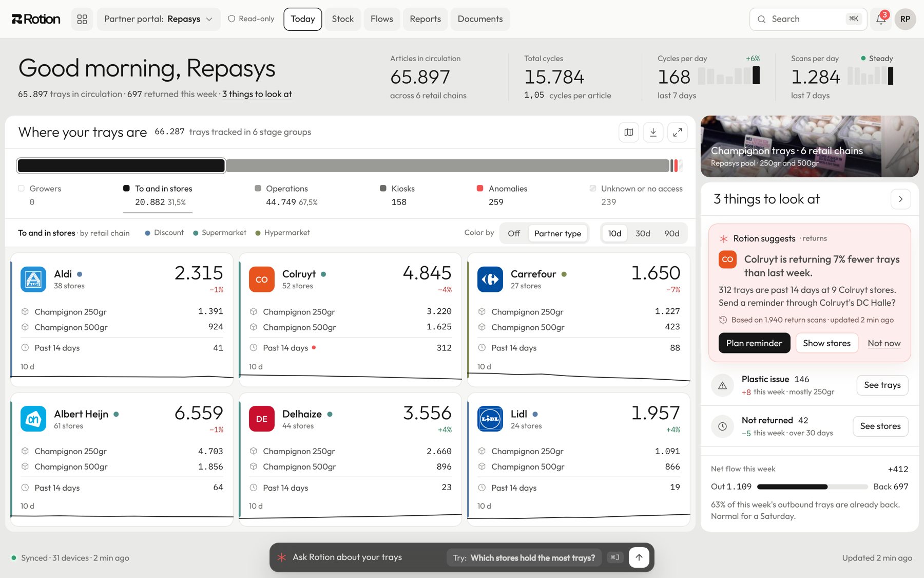Open the Documents tab
Screen dimensions: 924x578
(480, 19)
